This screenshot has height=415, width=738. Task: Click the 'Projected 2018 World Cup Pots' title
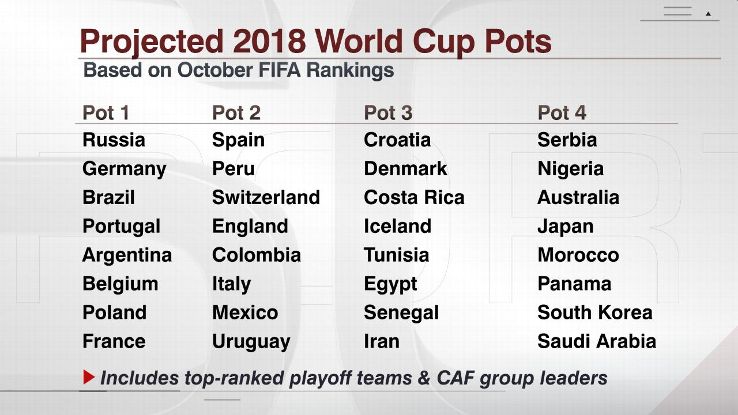pos(314,43)
